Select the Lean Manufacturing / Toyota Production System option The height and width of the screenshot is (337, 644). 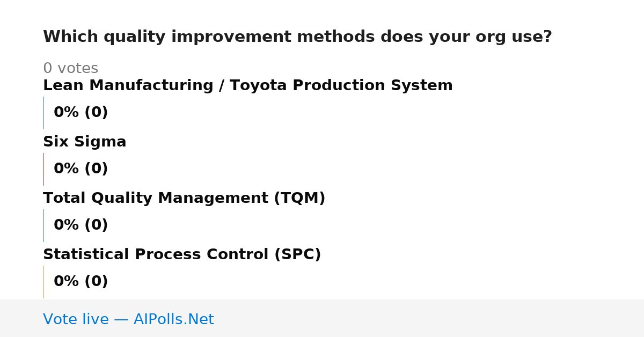tap(248, 85)
